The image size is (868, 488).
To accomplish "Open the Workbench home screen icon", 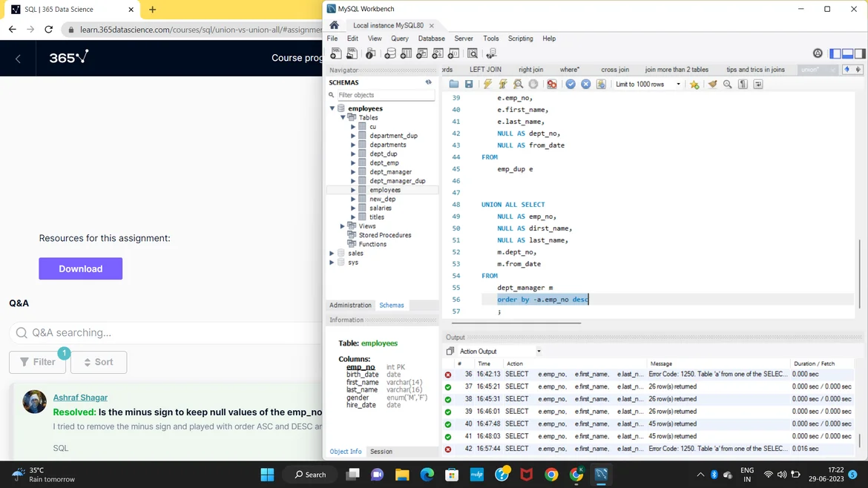I will pos(335,25).
